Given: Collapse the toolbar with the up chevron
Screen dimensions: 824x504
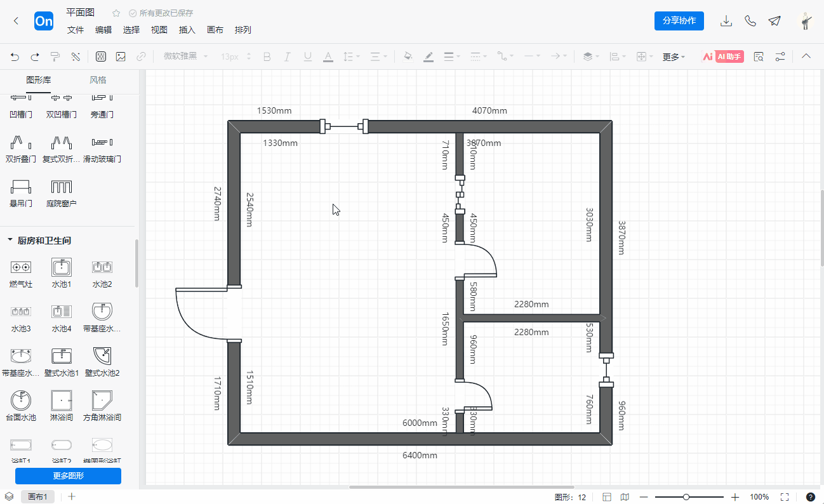Looking at the screenshot, I should click(806, 56).
